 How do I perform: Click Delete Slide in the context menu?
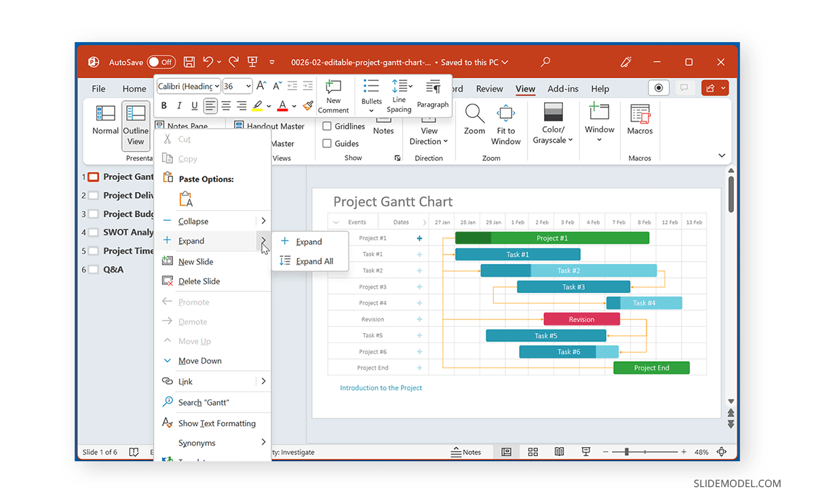201,281
